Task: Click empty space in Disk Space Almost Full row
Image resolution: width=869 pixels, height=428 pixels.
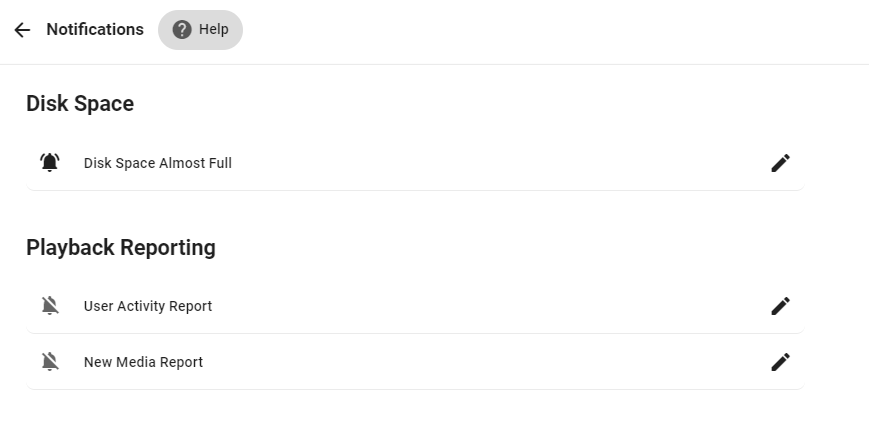Action: tap(500, 163)
